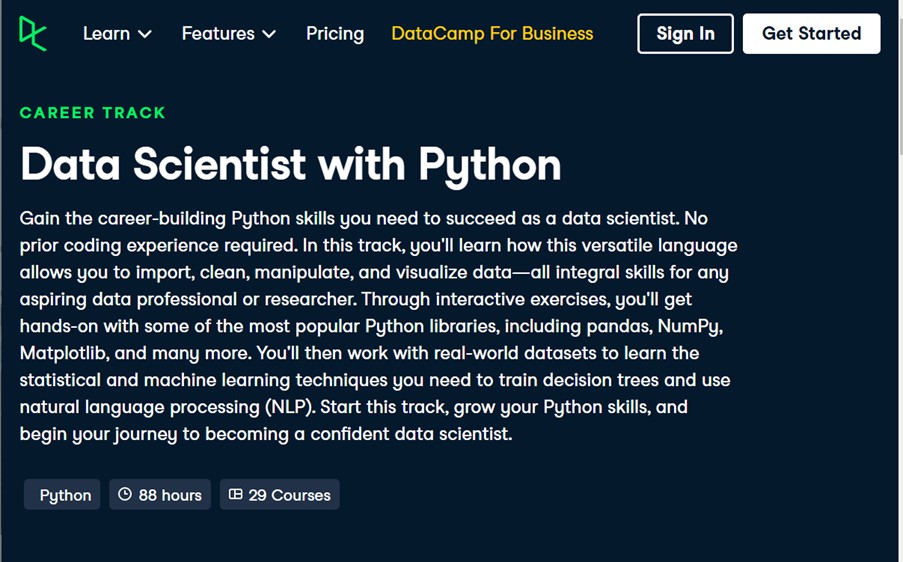903x562 pixels.
Task: Click the track description paragraph
Action: (378, 326)
